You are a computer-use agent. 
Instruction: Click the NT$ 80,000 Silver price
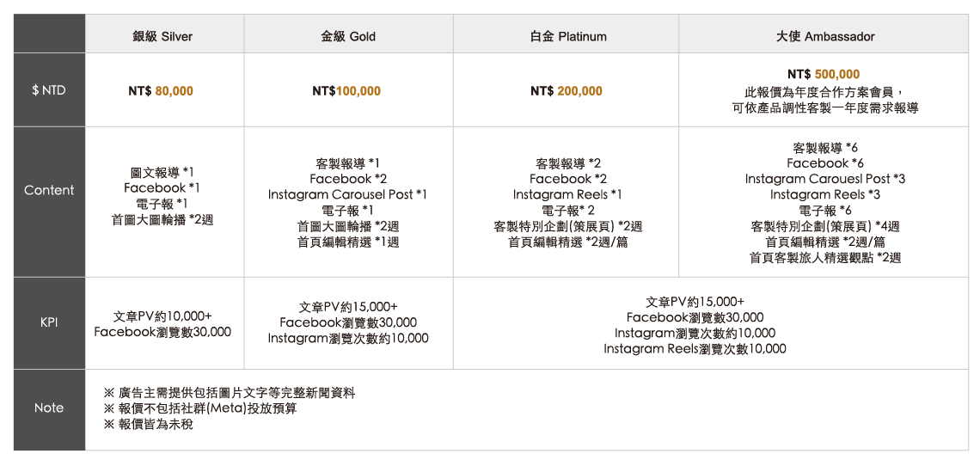point(162,91)
